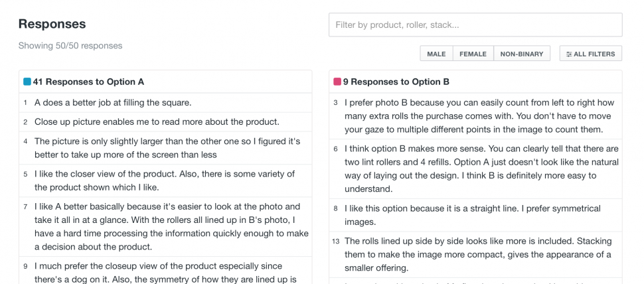644x284 pixels.
Task: Toggle the NON-BINARY filter
Action: click(522, 54)
